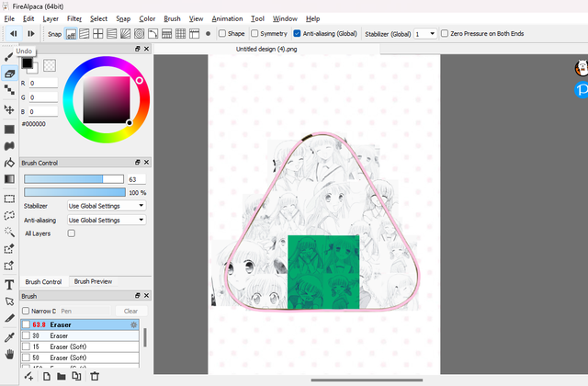Click the Undo arrow button

[x=14, y=34]
